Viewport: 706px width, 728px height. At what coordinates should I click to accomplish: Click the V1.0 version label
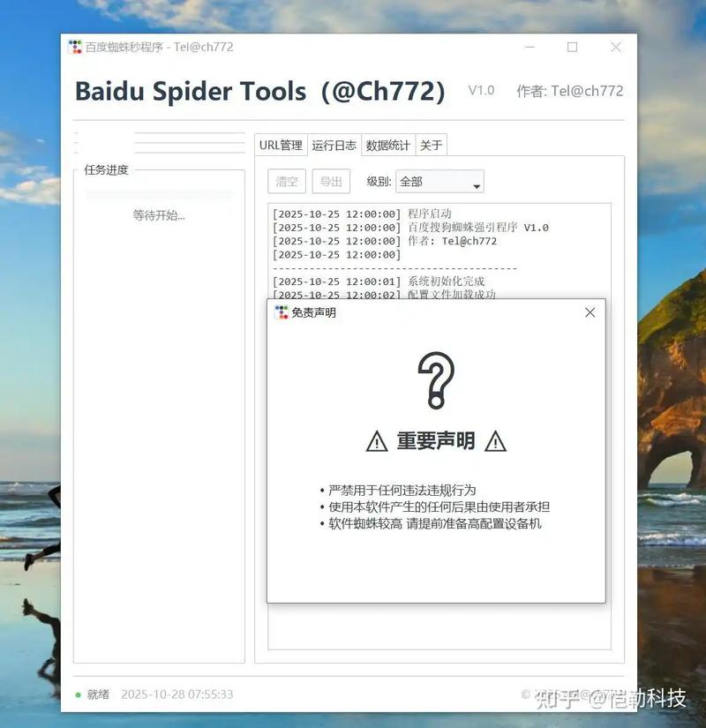click(x=481, y=91)
